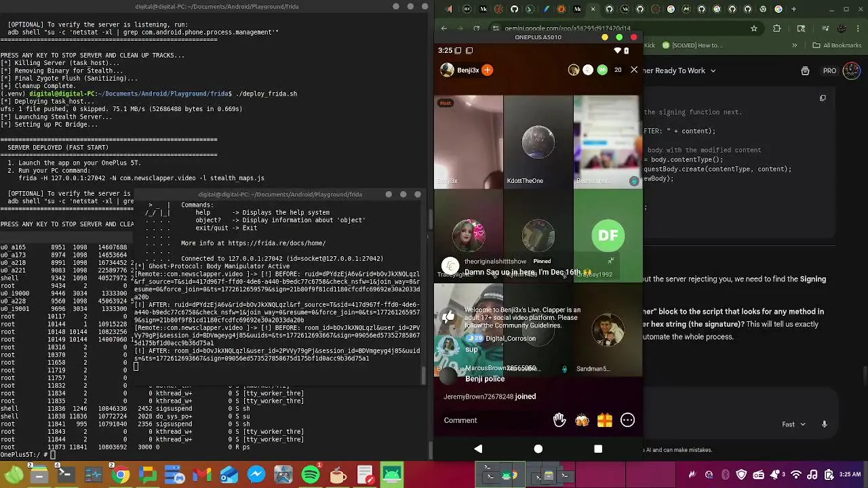Open the Android scrcpy app in the taskbar
The image size is (868, 488).
[392, 475]
